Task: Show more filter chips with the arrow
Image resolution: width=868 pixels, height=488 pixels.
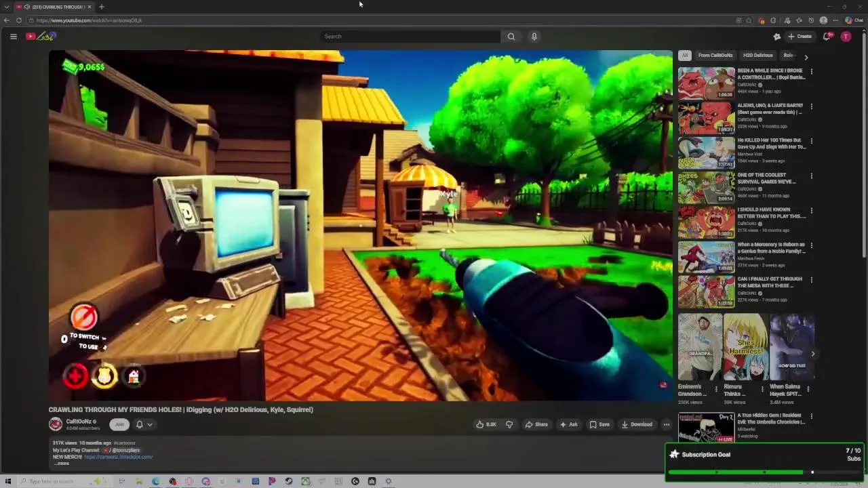Action: click(x=806, y=57)
